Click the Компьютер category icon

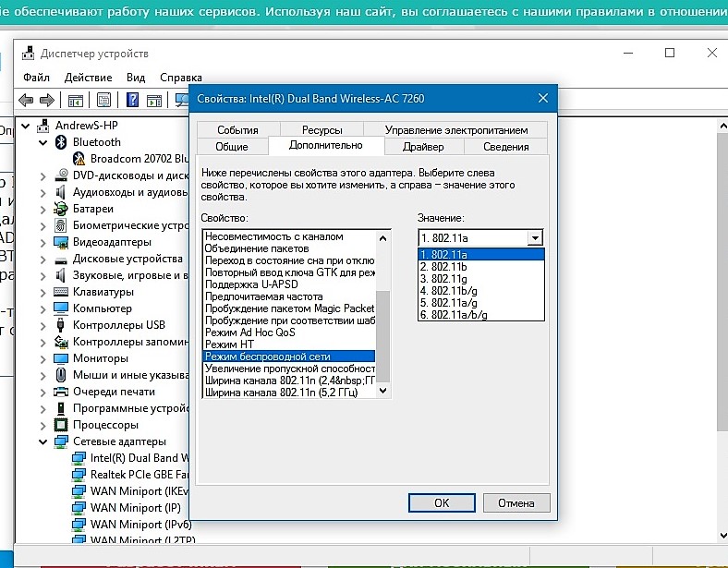(61, 308)
